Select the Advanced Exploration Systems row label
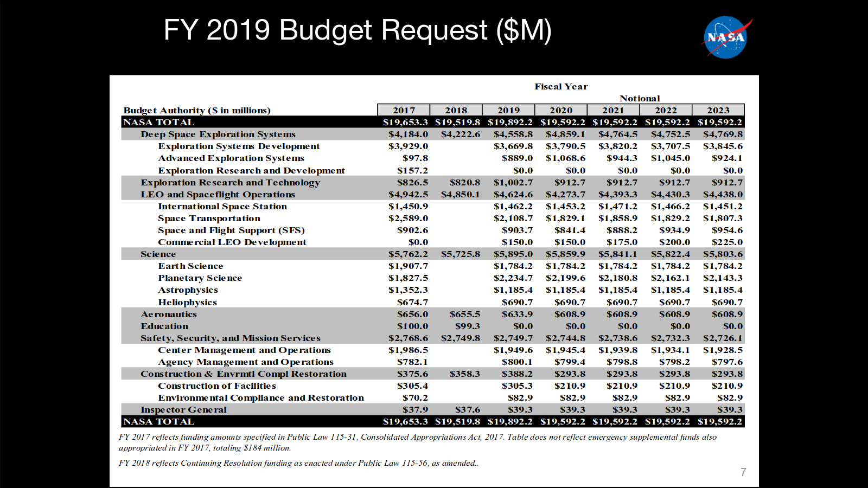The image size is (868, 488). tap(231, 158)
